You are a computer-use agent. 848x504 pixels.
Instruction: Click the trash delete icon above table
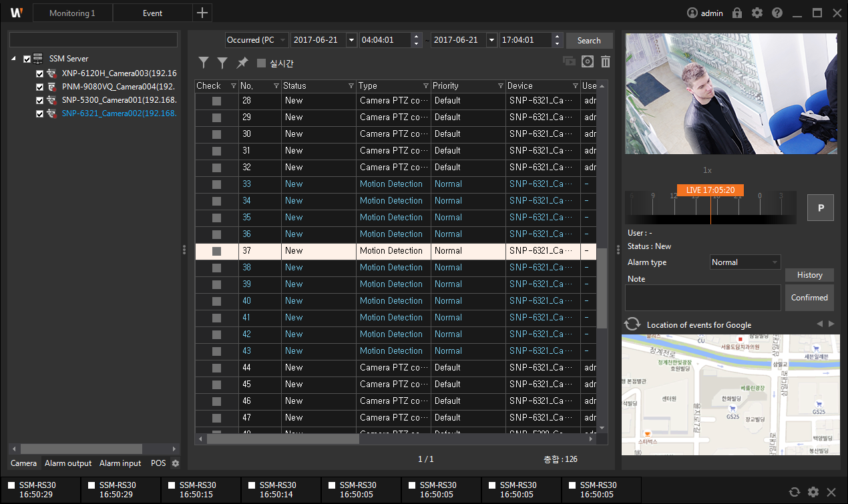605,62
